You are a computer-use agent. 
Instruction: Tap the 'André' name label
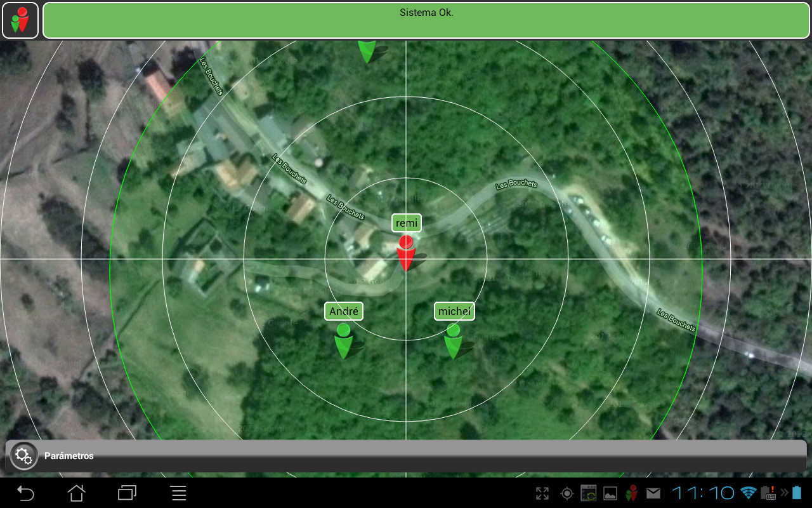344,311
